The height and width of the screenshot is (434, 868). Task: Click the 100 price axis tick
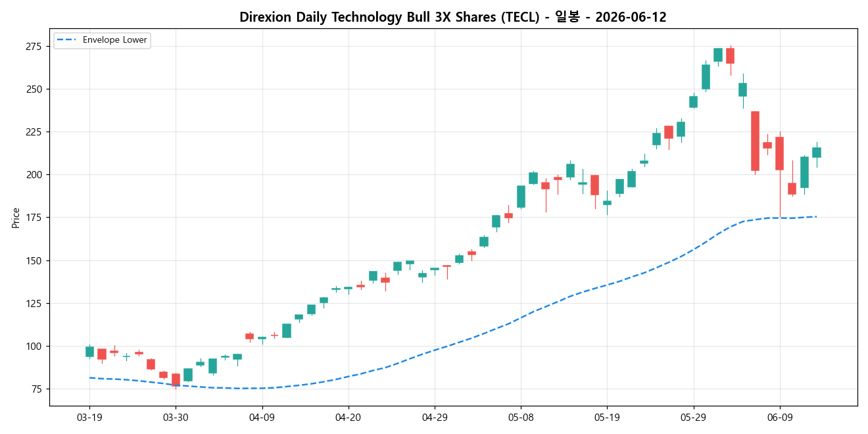pos(34,347)
